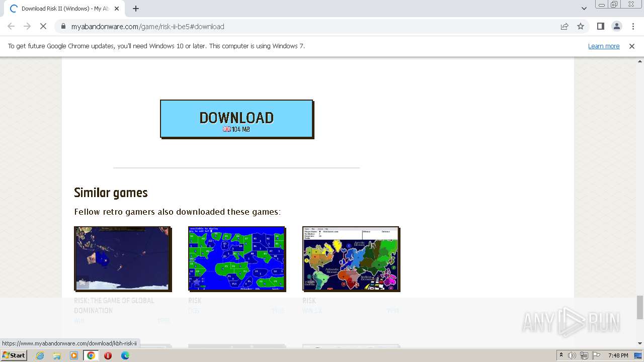Click the big blue DOWNLOAD button
Screen dimensions: 644x362
tap(236, 119)
